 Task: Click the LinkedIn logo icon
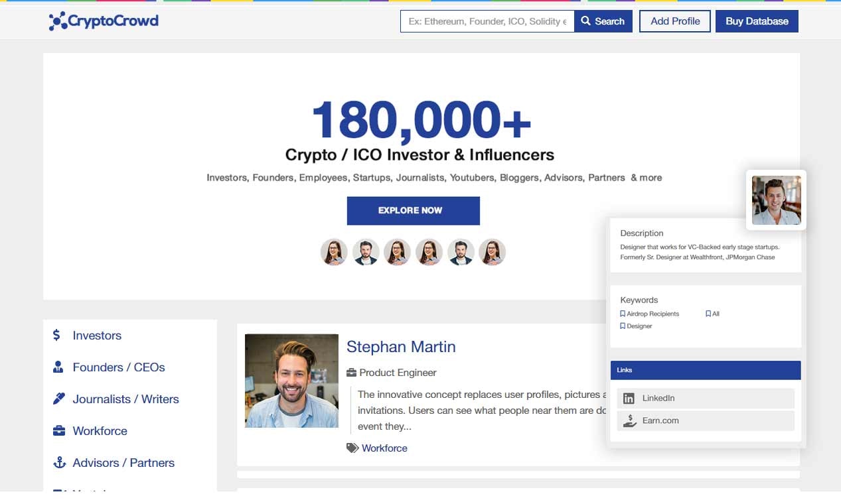pyautogui.click(x=629, y=399)
